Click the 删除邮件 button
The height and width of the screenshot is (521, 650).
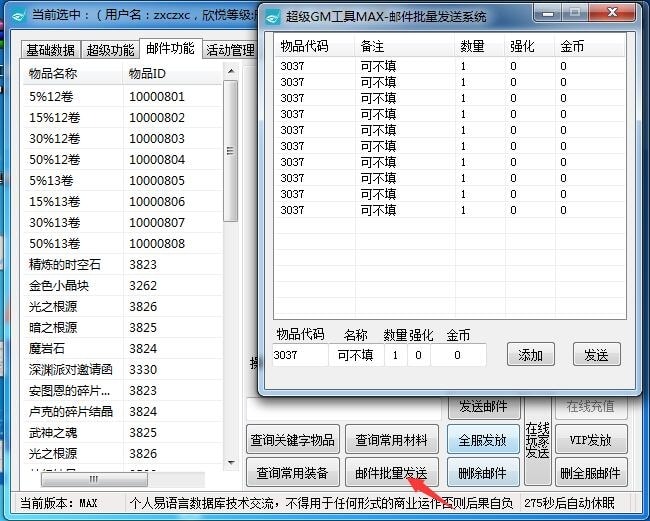[x=483, y=472]
